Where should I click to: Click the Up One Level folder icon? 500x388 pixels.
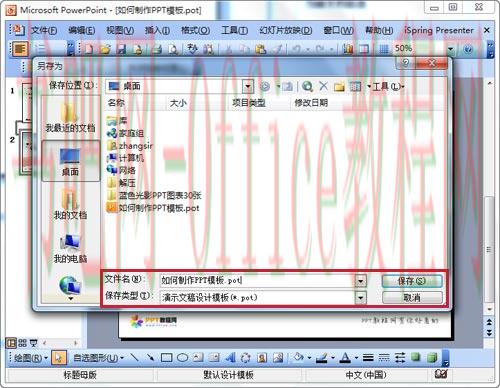coord(287,87)
